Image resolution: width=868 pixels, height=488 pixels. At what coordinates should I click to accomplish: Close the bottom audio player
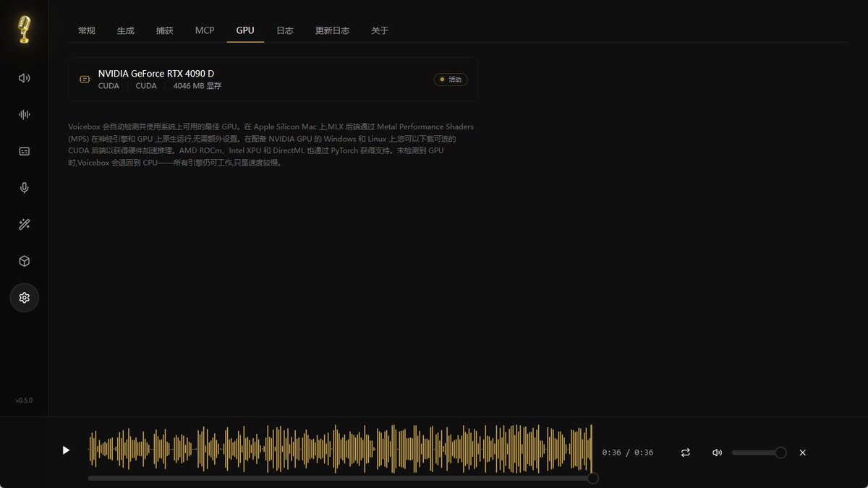pyautogui.click(x=803, y=453)
